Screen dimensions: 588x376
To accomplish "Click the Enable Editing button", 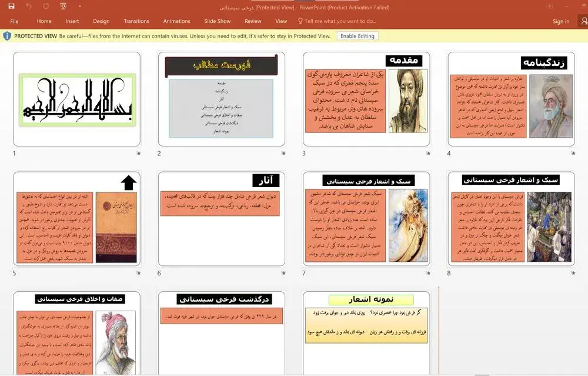I will pyautogui.click(x=357, y=36).
